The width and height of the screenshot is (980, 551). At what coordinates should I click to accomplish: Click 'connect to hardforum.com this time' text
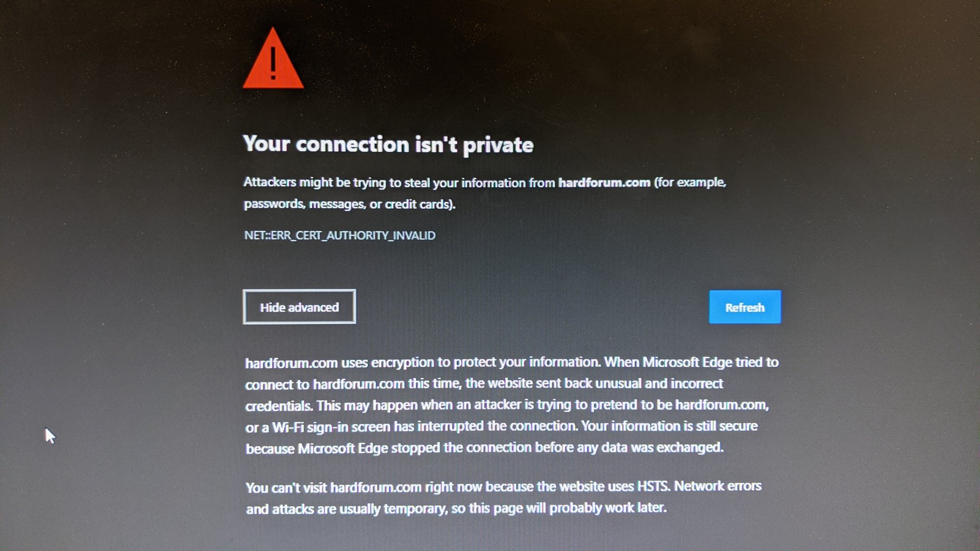(x=353, y=384)
